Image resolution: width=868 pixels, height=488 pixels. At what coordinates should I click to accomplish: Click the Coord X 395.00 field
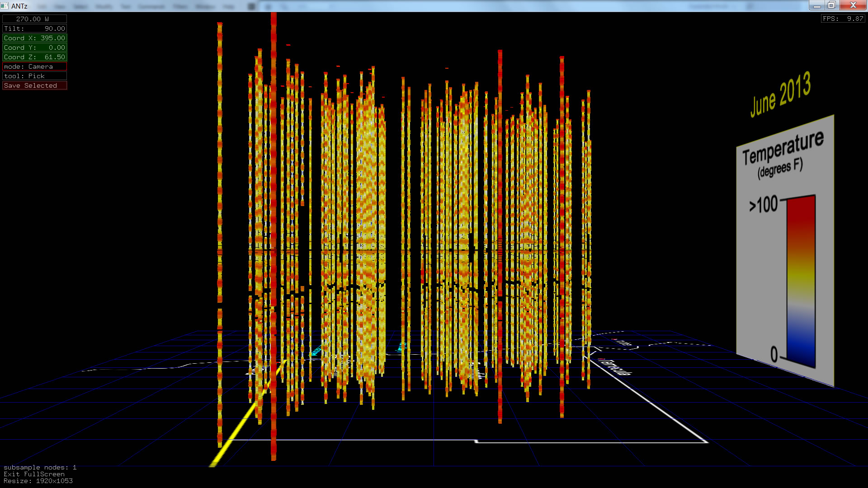point(34,38)
